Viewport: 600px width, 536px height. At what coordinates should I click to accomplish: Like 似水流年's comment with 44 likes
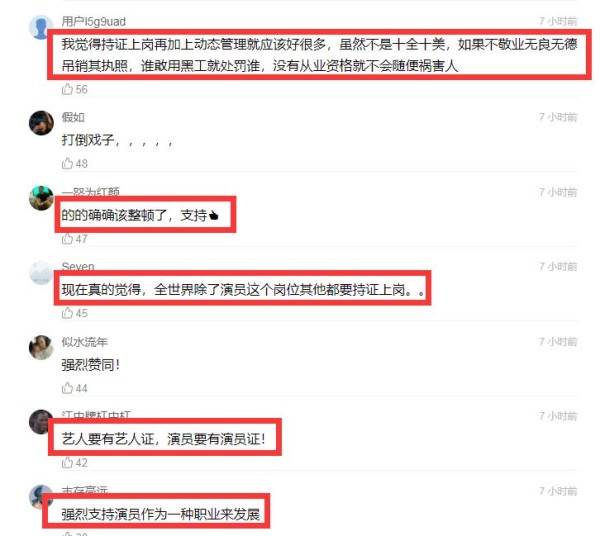coord(67,388)
